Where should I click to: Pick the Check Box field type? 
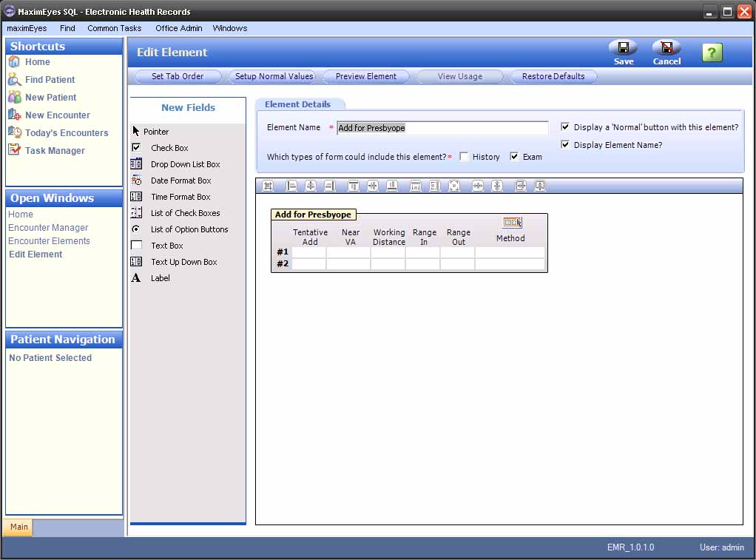coord(160,148)
